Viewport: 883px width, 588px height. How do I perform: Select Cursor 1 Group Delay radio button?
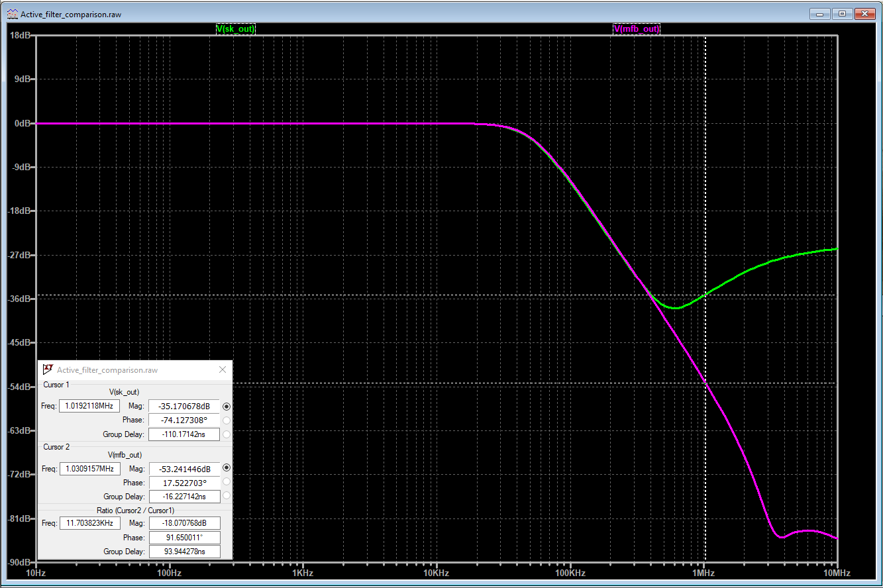(x=227, y=434)
